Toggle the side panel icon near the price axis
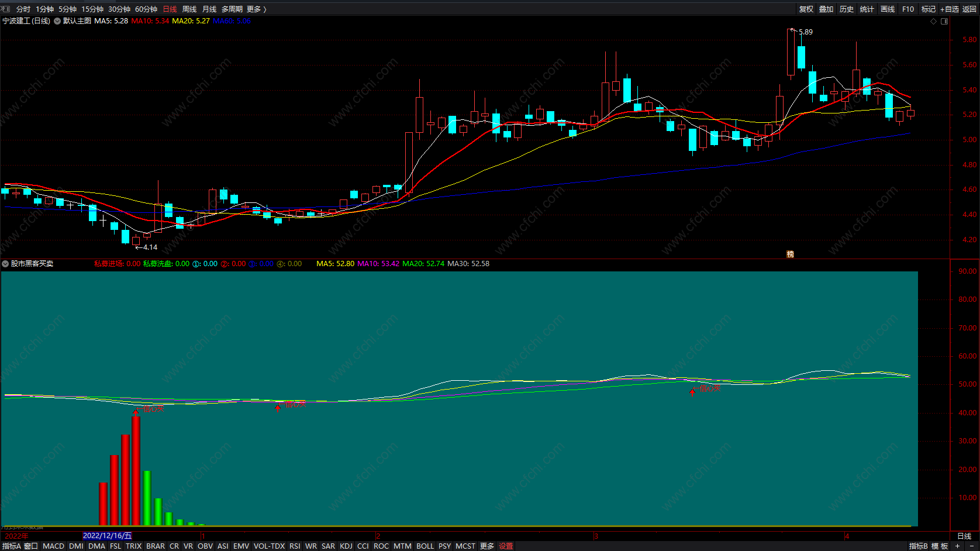Image resolution: width=980 pixels, height=551 pixels. click(944, 21)
